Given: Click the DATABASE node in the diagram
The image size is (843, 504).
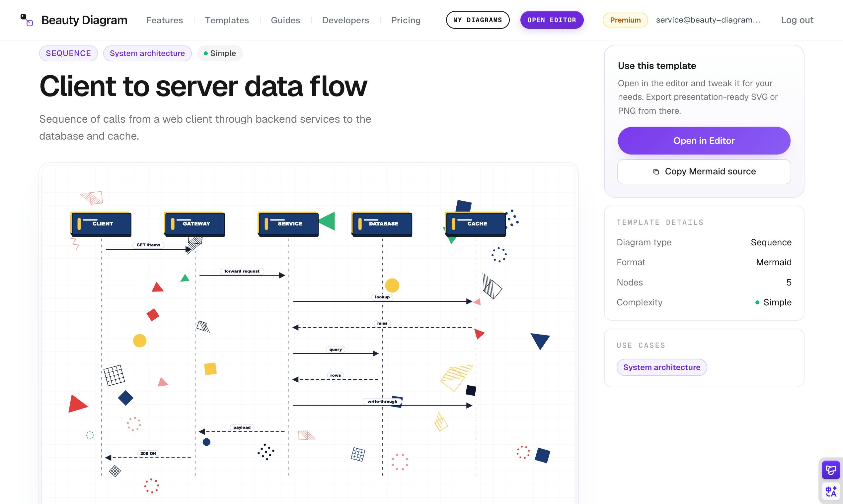Looking at the screenshot, I should point(382,224).
